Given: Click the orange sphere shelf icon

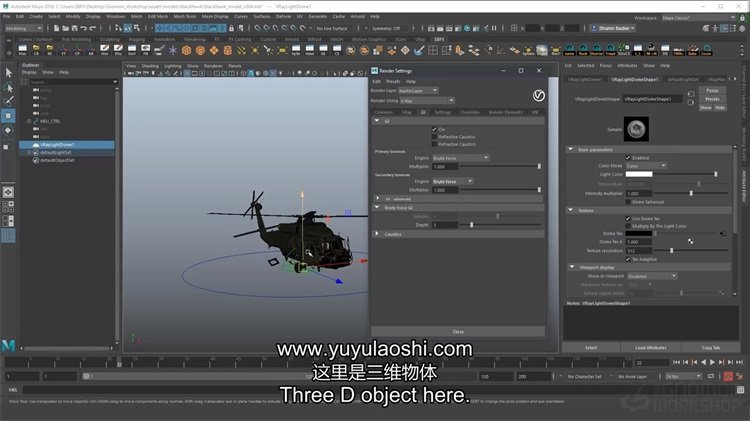Looking at the screenshot, I should click(x=200, y=50).
